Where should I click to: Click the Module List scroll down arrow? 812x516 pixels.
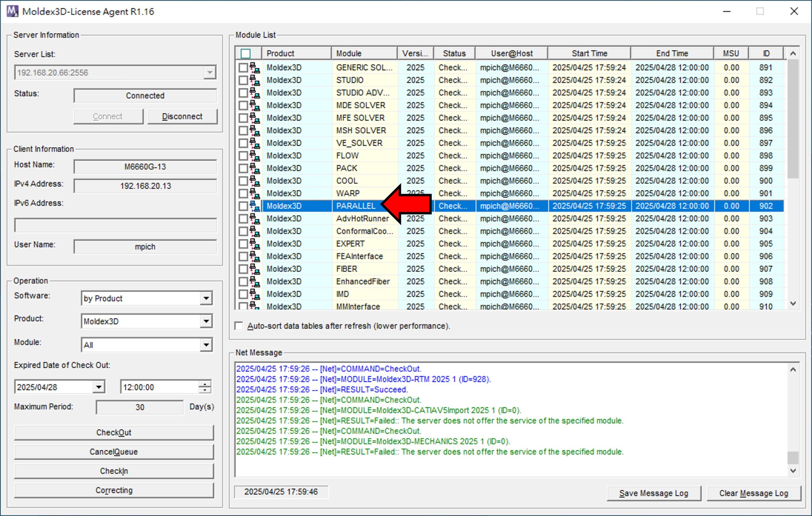(793, 303)
